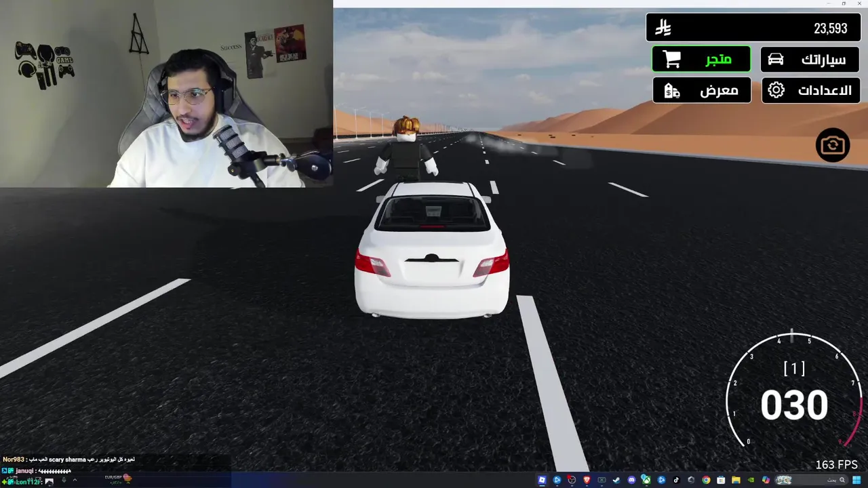868x488 pixels.
Task: Click the 030 speed readout
Action: 794,405
